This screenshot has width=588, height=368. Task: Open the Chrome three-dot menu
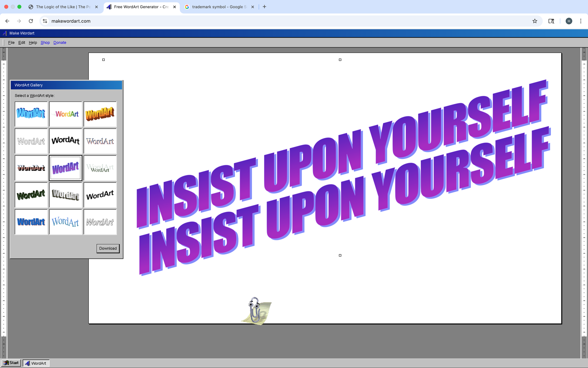point(581,21)
